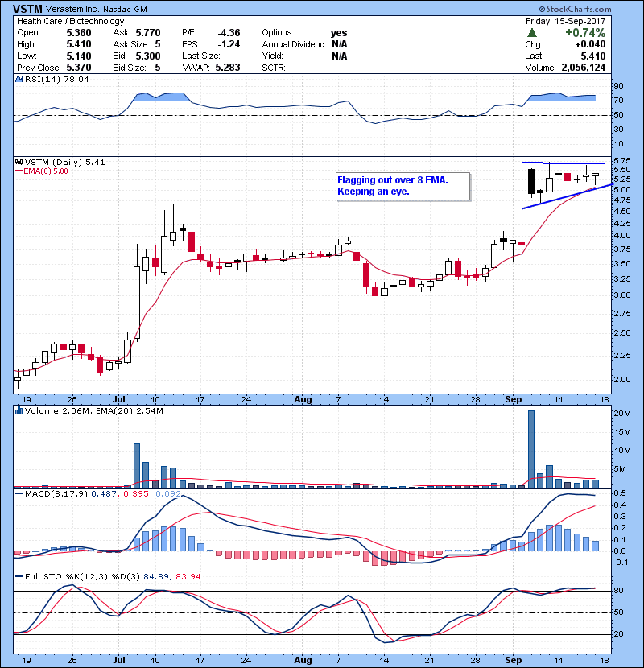Click the 80 level on the stochastic axis
Image resolution: width=644 pixels, height=668 pixels.
[618, 591]
